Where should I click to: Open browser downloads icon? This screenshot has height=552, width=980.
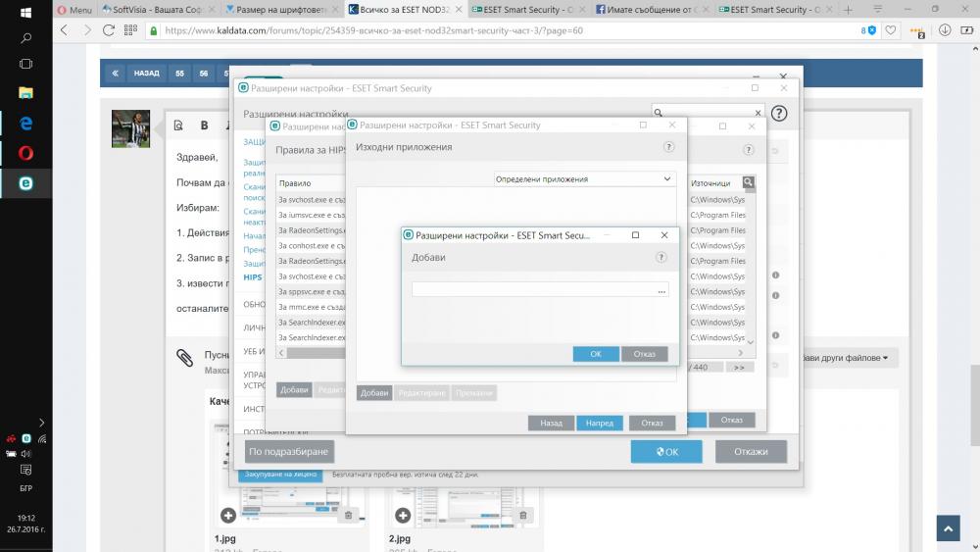(945, 30)
